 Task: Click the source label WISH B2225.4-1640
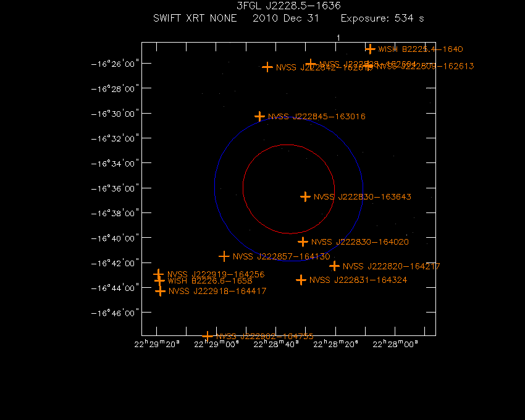[x=421, y=49]
